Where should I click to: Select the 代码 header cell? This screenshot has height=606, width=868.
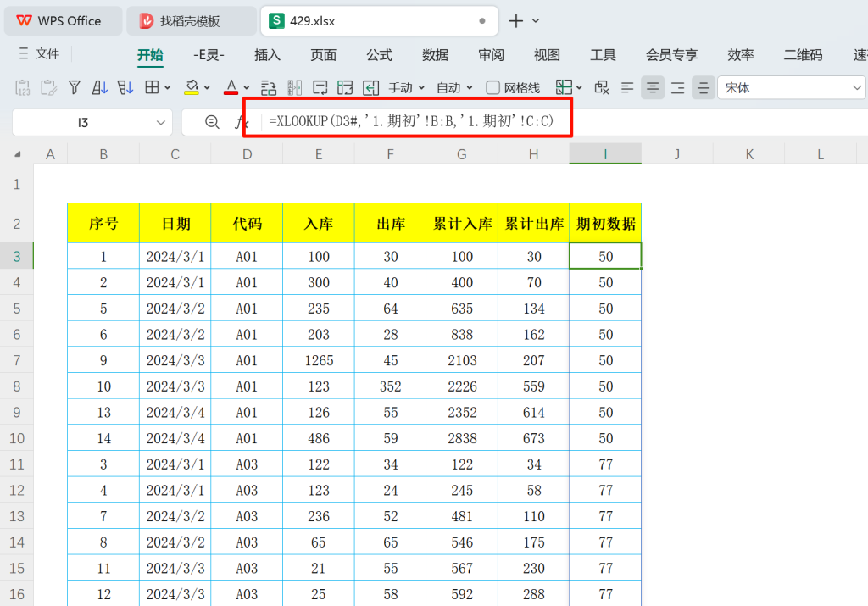tap(247, 223)
